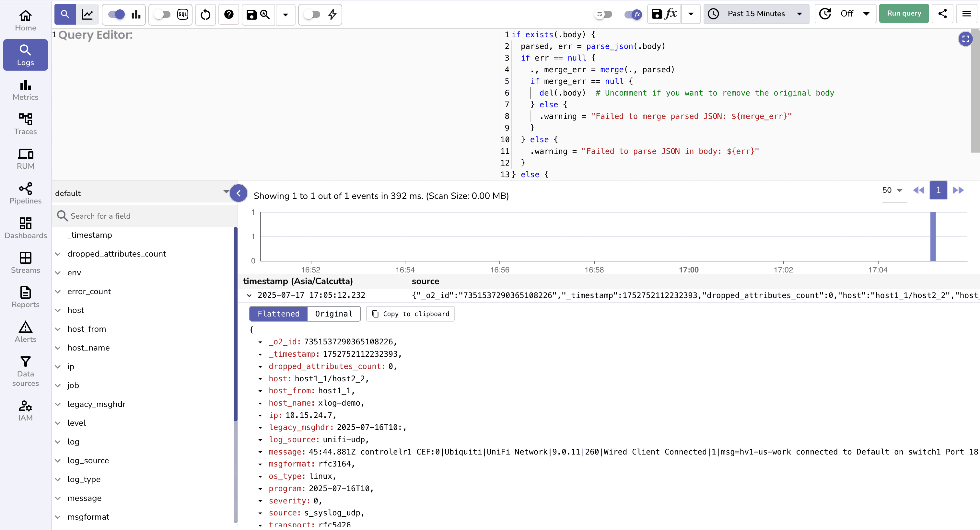Click the saved search zoom icon
The image size is (980, 530).
click(x=265, y=15)
